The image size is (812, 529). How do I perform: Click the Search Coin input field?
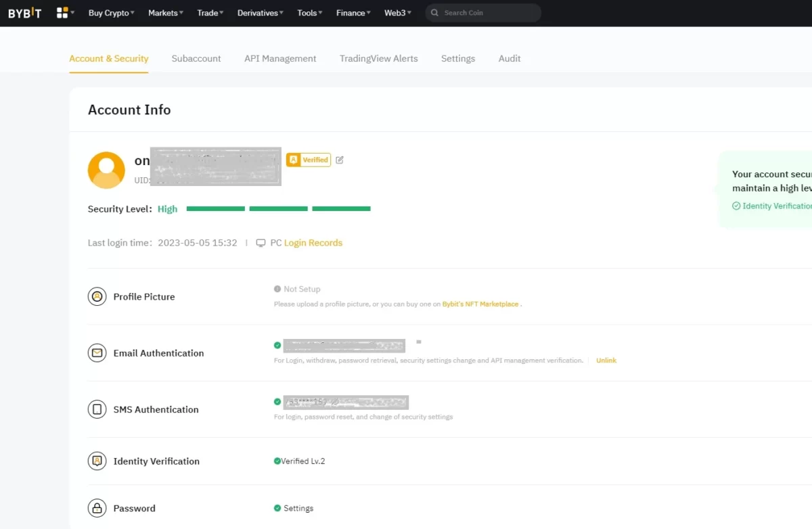487,13
